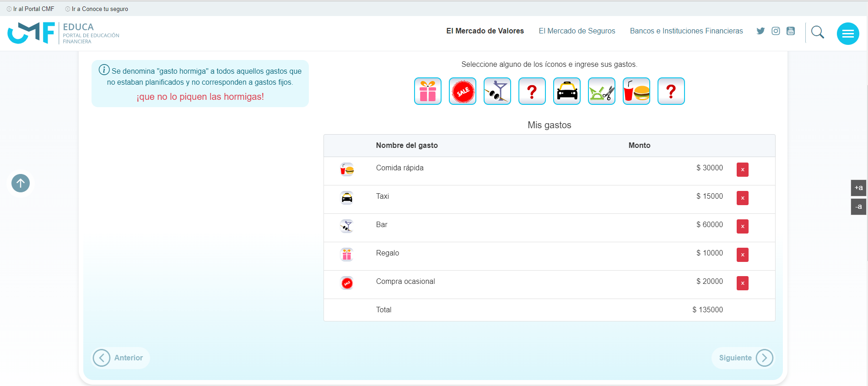
Task: Delete the Comida rápida expense row
Action: (742, 169)
